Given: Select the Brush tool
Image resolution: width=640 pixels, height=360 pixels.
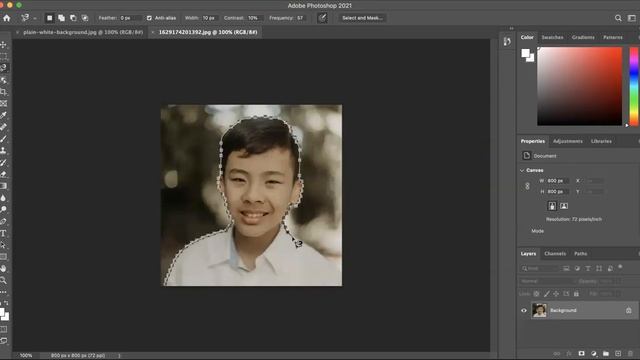Looking at the screenshot, I should coord(4,139).
